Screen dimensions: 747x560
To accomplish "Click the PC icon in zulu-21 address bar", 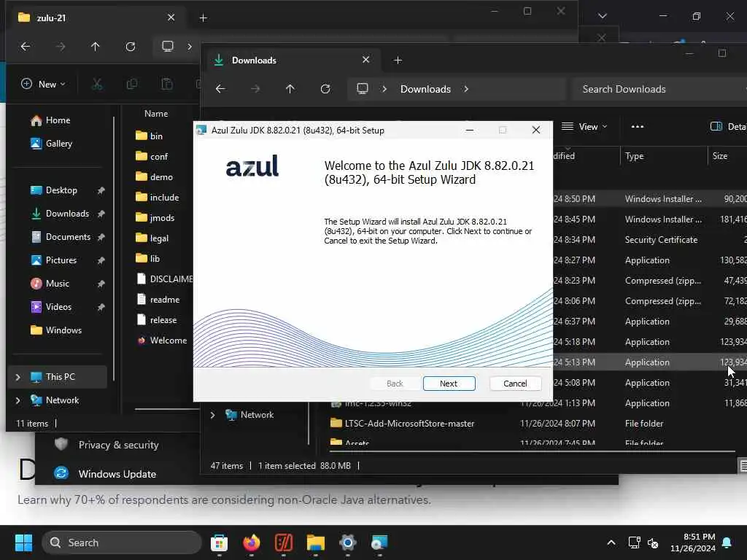I will [x=168, y=46].
